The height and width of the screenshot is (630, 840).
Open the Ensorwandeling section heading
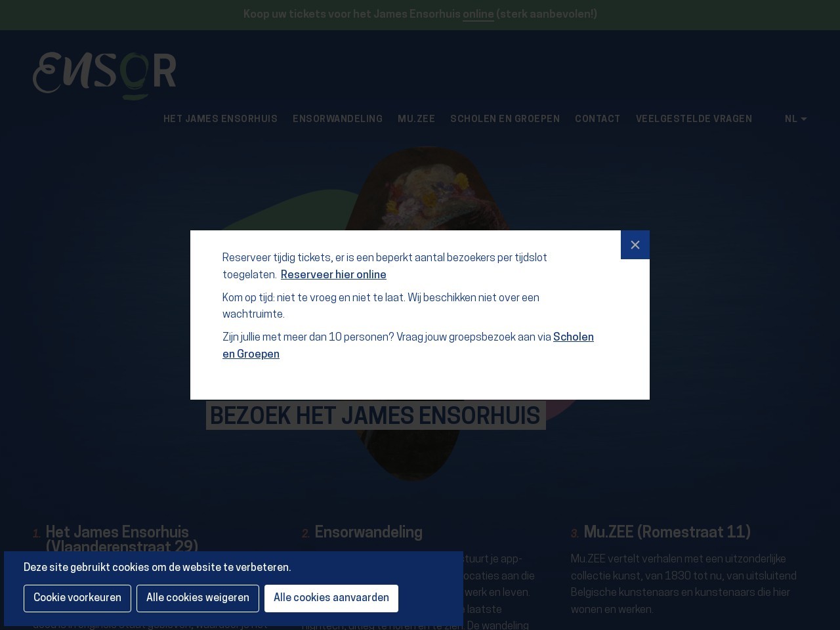click(369, 533)
